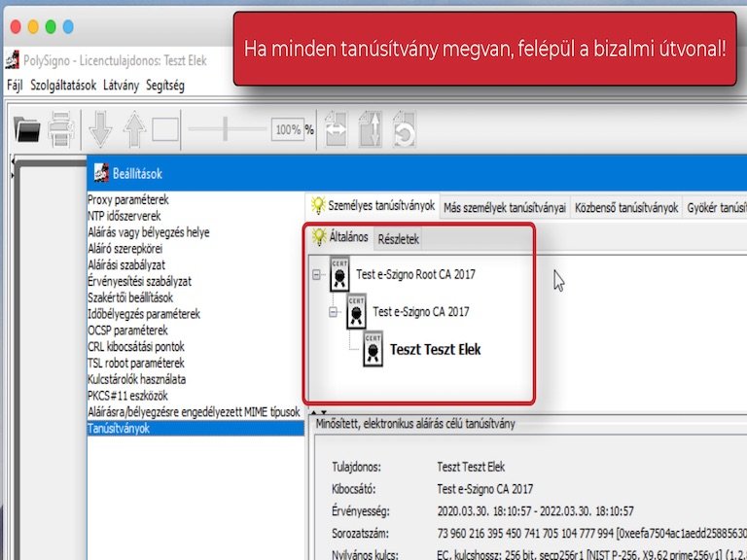Image resolution: width=747 pixels, height=560 pixels.
Task: Switch to Személyes tanúsítványok tab
Action: [373, 206]
